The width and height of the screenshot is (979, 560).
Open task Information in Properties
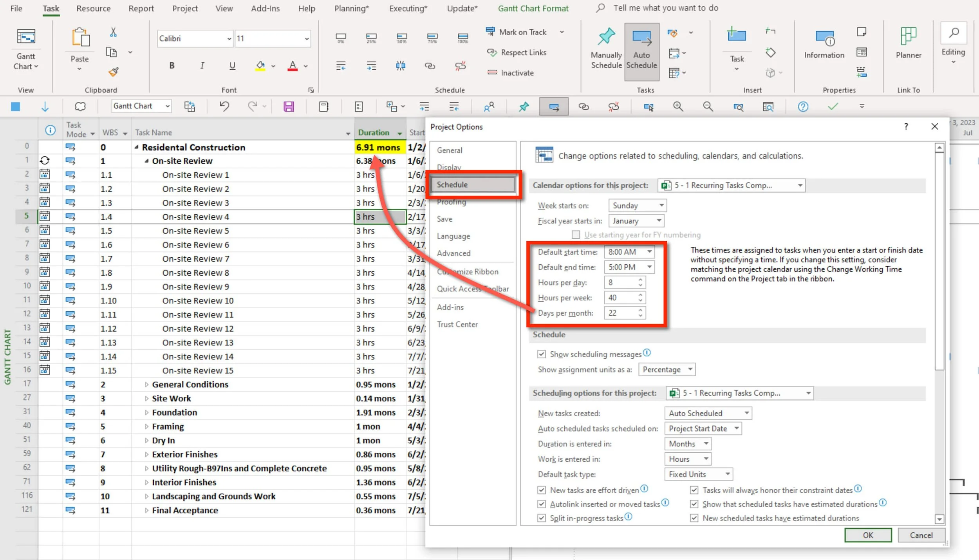click(824, 45)
